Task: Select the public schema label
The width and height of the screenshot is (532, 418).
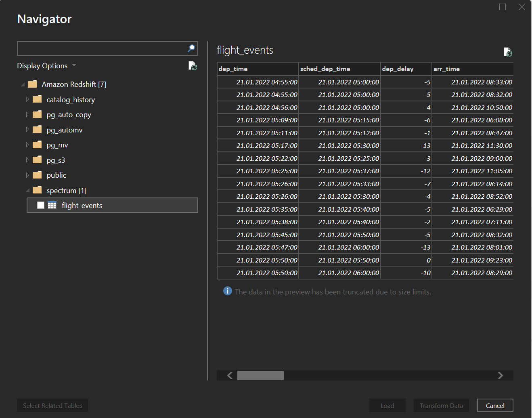Action: click(57, 175)
